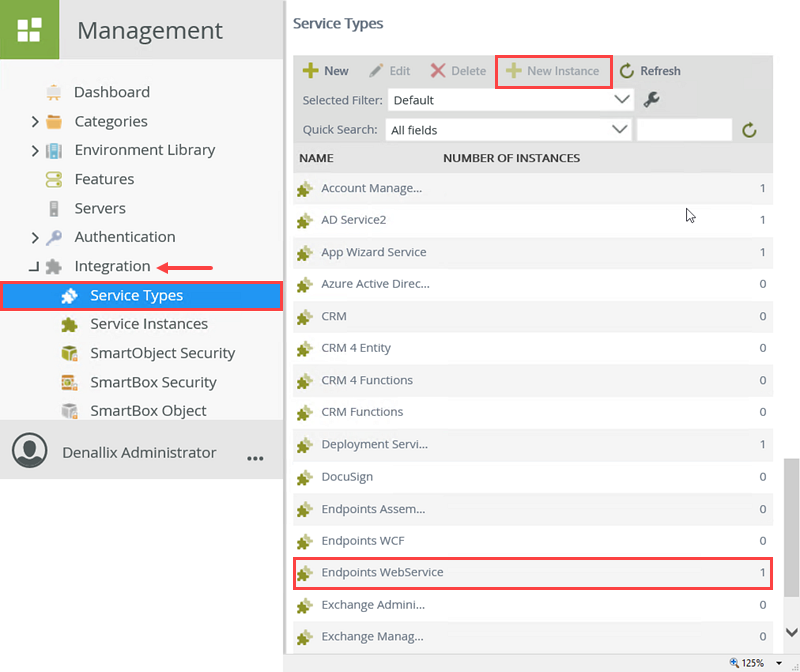This screenshot has height=672, width=800.
Task: Select Service Instances in the tree
Action: pyautogui.click(x=149, y=324)
